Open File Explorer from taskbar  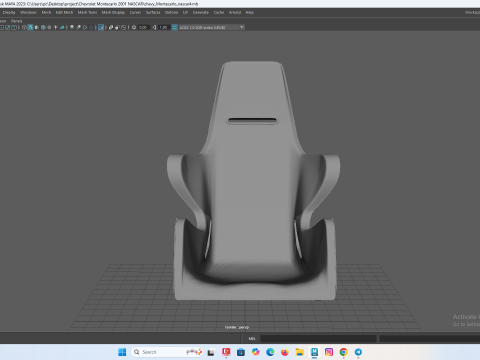[x=300, y=352]
